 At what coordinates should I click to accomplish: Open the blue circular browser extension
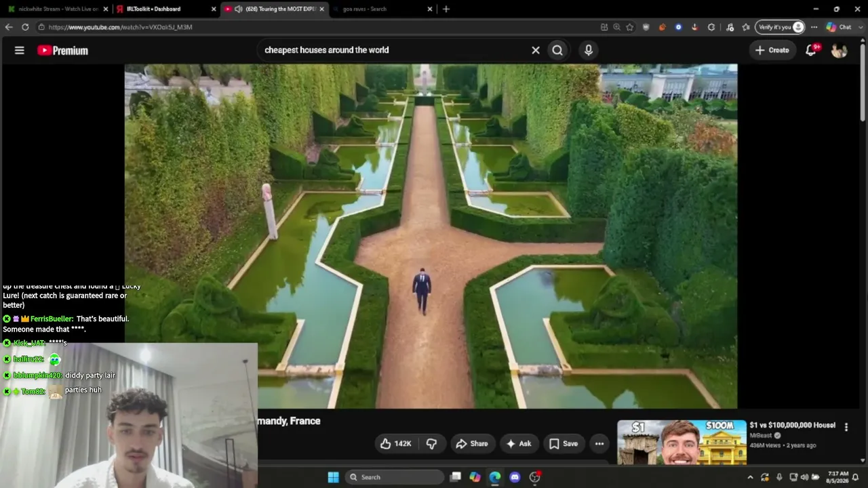[x=678, y=27]
